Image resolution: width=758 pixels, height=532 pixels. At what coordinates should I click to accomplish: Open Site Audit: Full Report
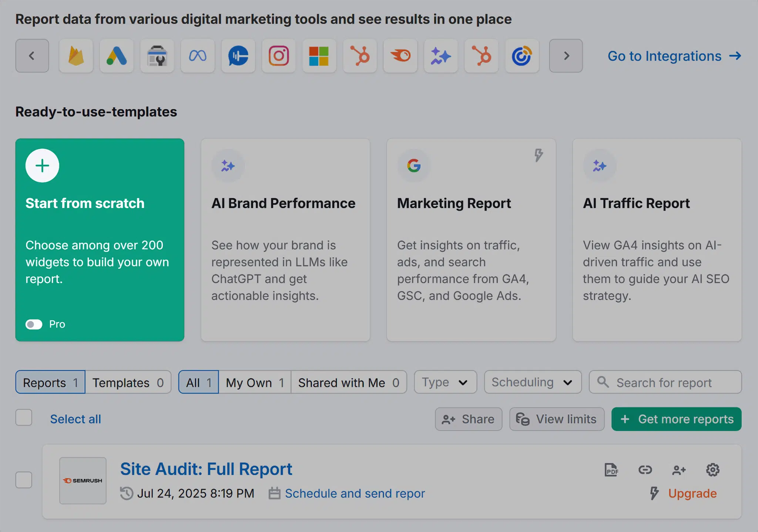206,469
